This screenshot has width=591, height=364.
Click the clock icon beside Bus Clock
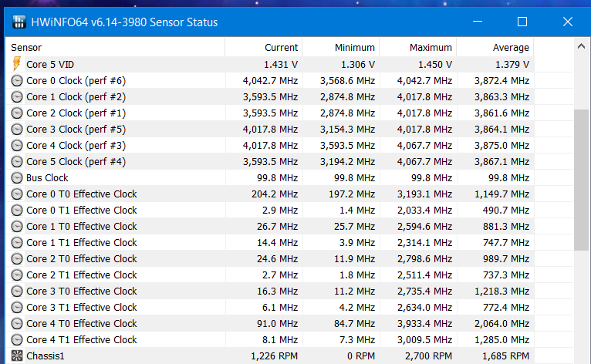click(17, 177)
